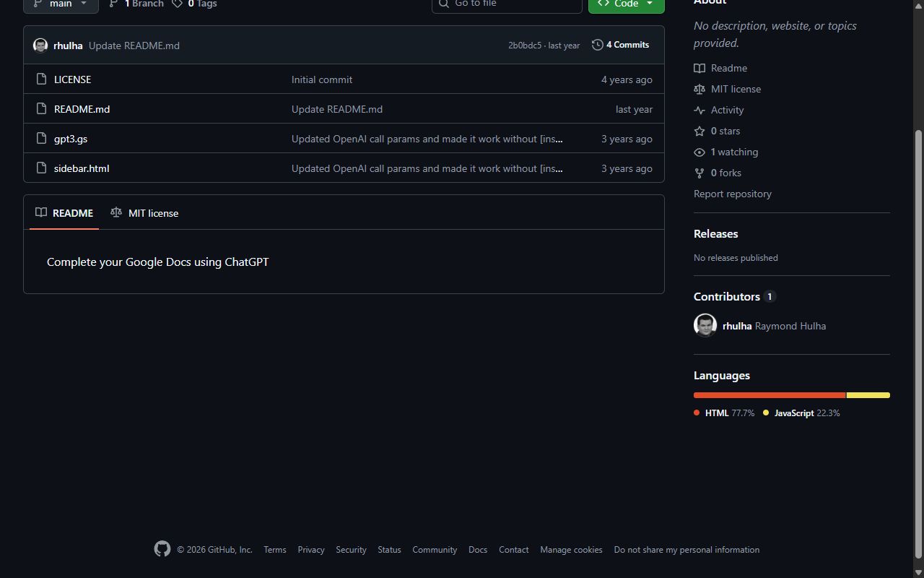Open the 0 stars link
The image size is (924, 578).
point(725,131)
